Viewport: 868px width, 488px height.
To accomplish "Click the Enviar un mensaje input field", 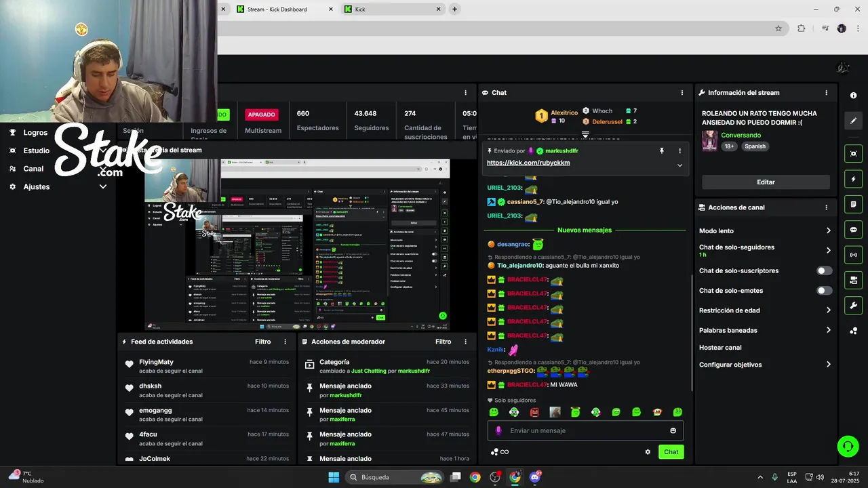I will point(586,430).
